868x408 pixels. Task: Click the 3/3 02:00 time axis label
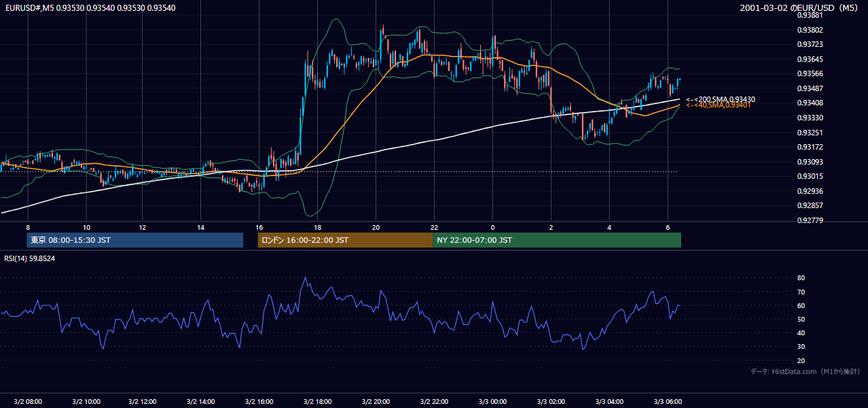(x=551, y=402)
